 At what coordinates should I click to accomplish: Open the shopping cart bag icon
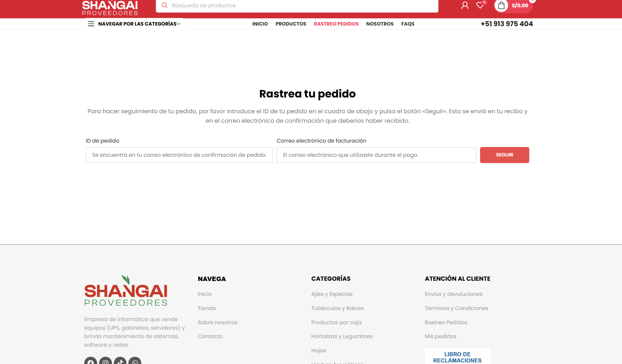pos(501,5)
